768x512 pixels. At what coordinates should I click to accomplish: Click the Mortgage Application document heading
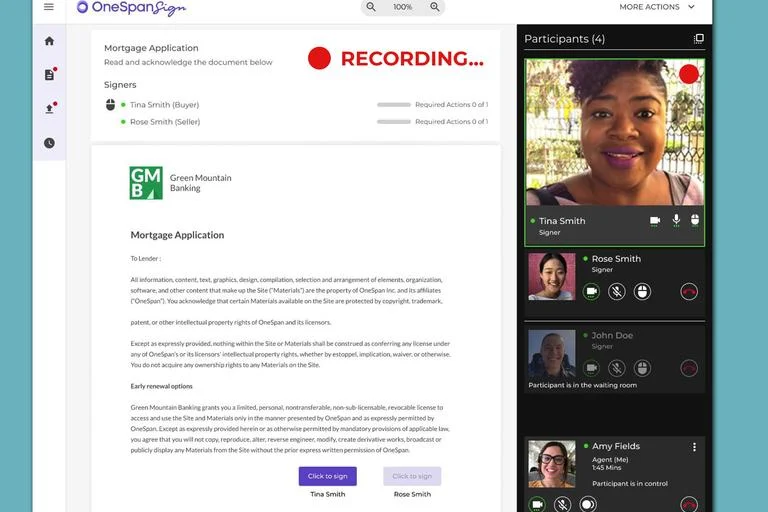tap(177, 235)
